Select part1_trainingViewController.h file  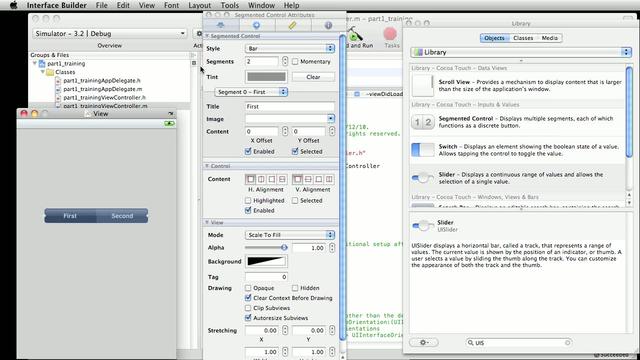click(x=104, y=98)
